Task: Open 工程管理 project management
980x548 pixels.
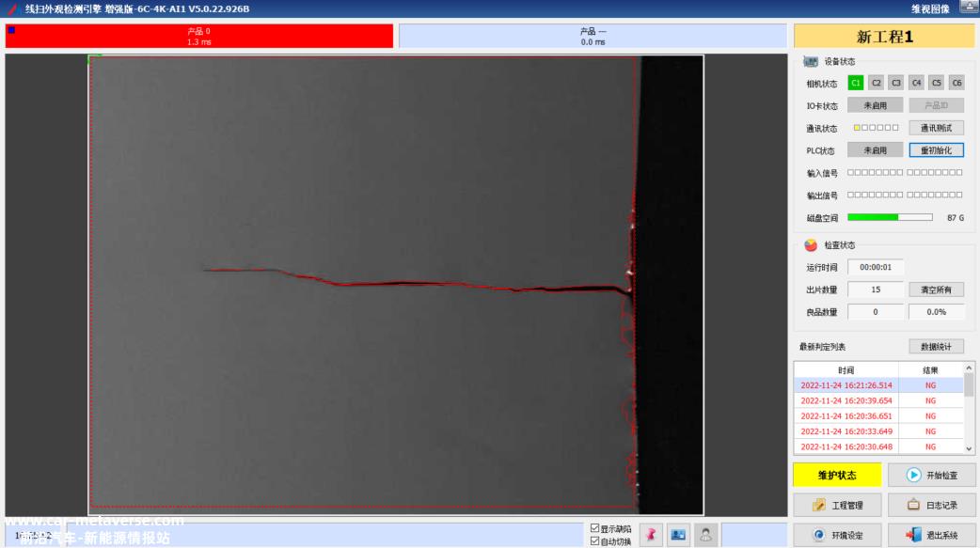Action: tap(837, 505)
